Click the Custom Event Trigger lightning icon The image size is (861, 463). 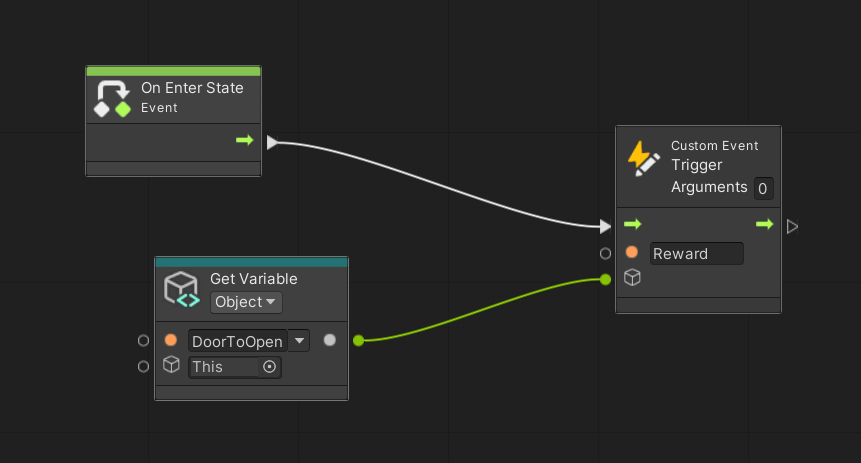642,158
